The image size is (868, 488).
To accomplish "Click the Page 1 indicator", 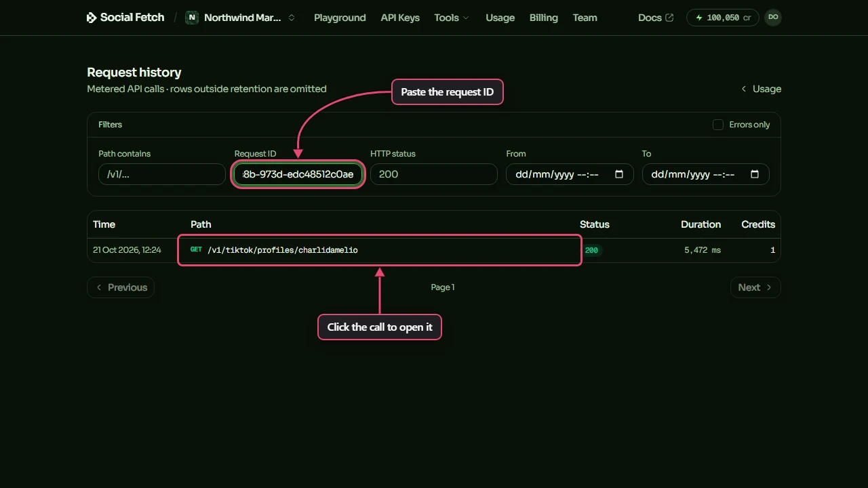I will (443, 287).
